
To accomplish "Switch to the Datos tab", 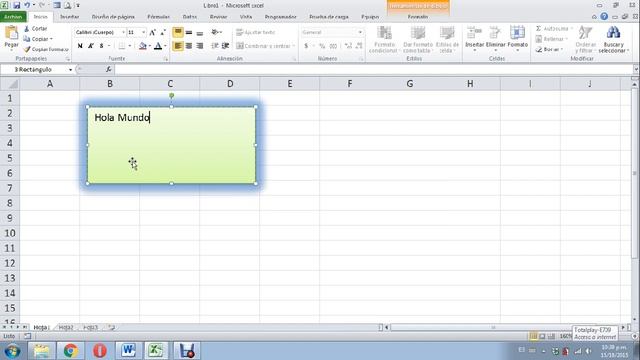I will [189, 17].
